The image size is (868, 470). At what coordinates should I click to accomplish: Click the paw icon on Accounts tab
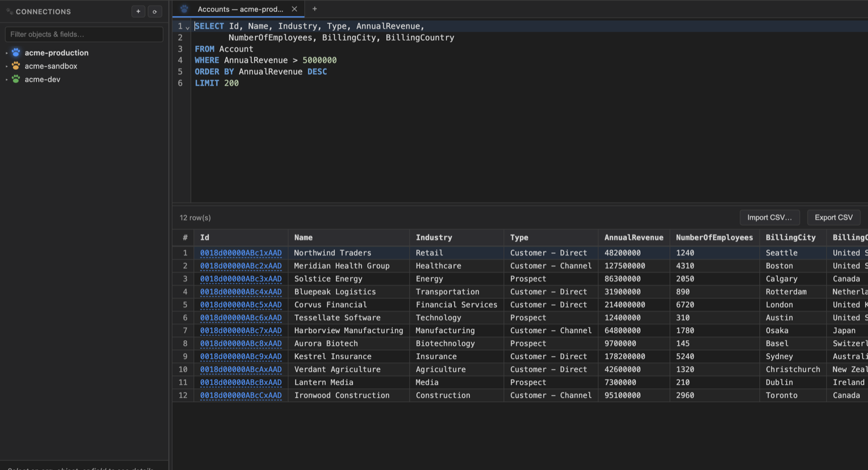[x=184, y=9]
